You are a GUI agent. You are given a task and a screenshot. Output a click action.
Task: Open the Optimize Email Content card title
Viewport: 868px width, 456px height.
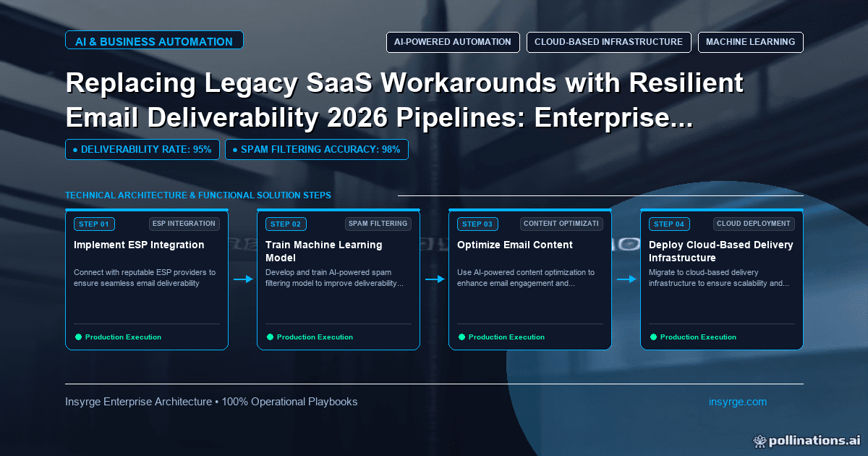[x=515, y=245]
